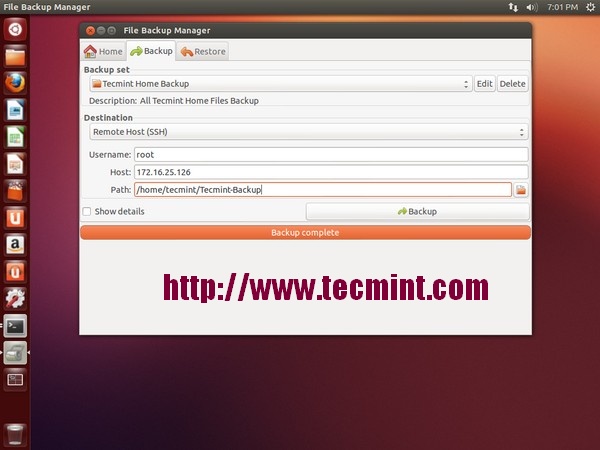This screenshot has height=450, width=600.
Task: Click the network indicator in top panel
Action: (513, 7)
